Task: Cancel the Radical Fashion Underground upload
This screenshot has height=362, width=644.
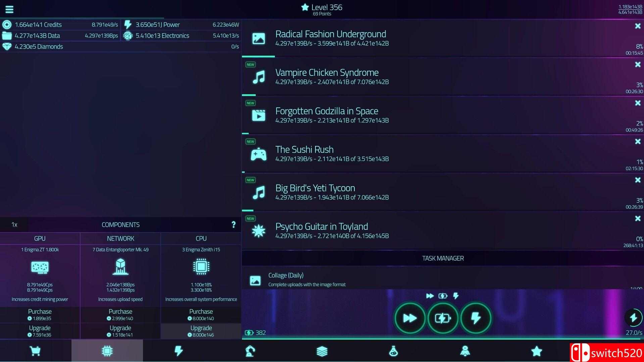Action: (x=638, y=26)
